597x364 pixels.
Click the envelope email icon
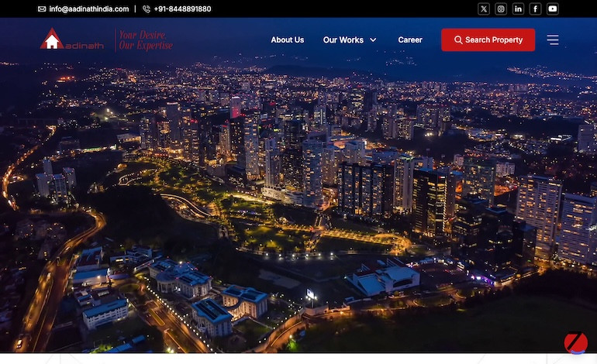[42, 9]
